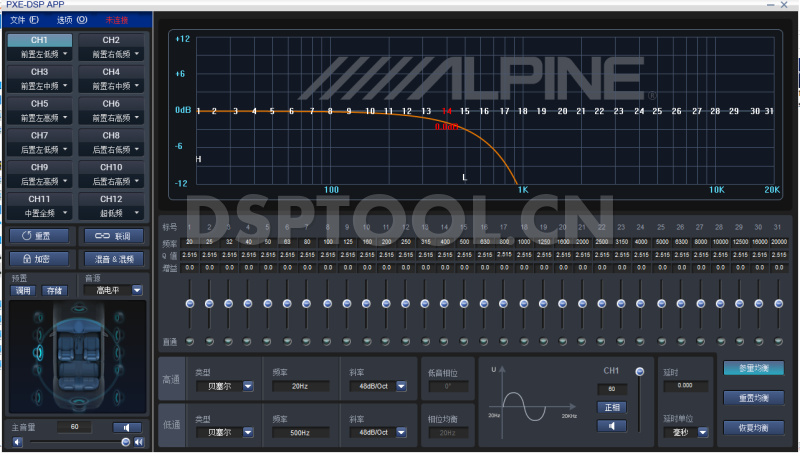Click EQ point 1 on the graph

point(198,111)
